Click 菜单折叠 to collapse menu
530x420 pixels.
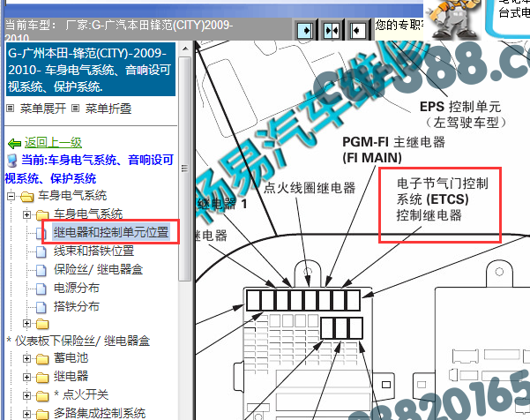coord(108,109)
